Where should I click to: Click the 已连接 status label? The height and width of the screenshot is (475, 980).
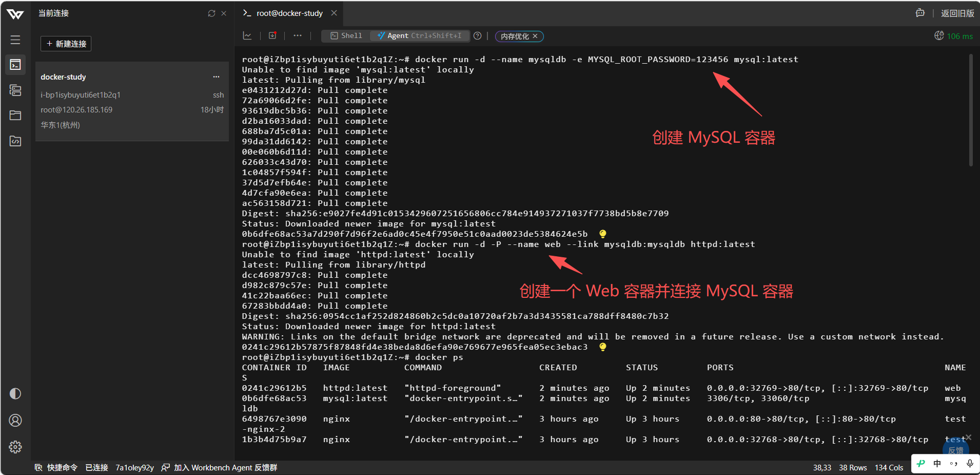point(96,467)
